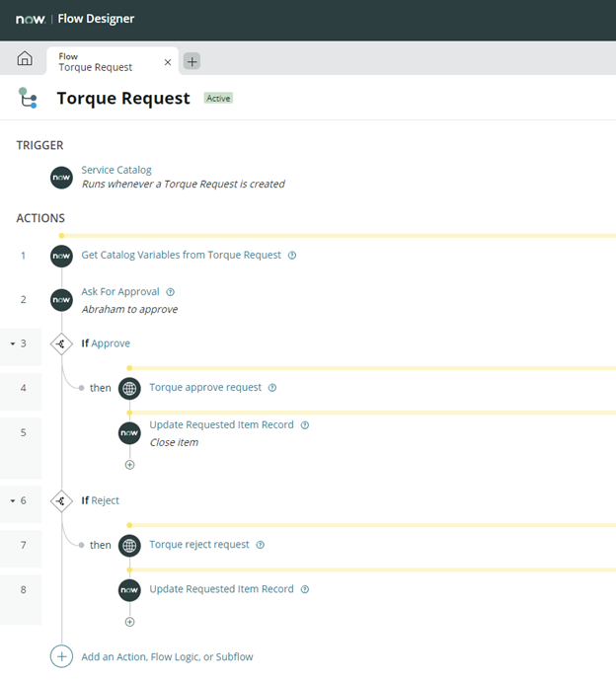The width and height of the screenshot is (616, 681).
Task: Close the Torque Request flow tab
Action: (x=167, y=62)
